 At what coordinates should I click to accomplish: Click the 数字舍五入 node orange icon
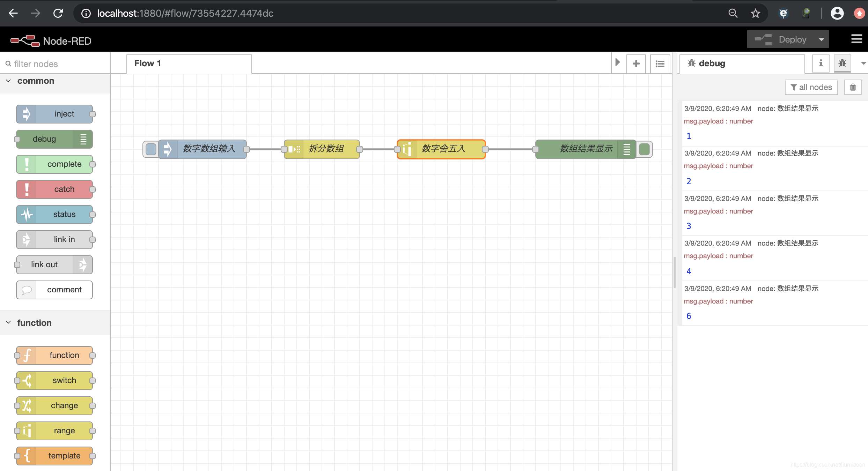tap(406, 149)
